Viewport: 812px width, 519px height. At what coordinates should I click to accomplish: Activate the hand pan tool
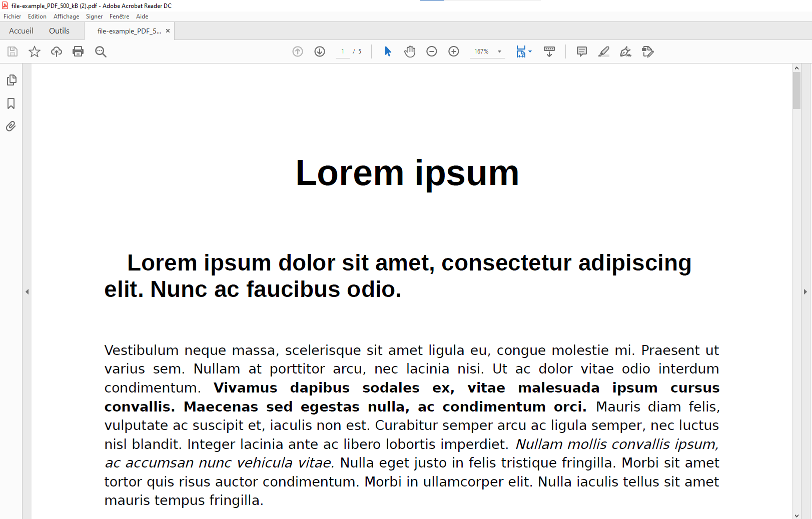[410, 51]
